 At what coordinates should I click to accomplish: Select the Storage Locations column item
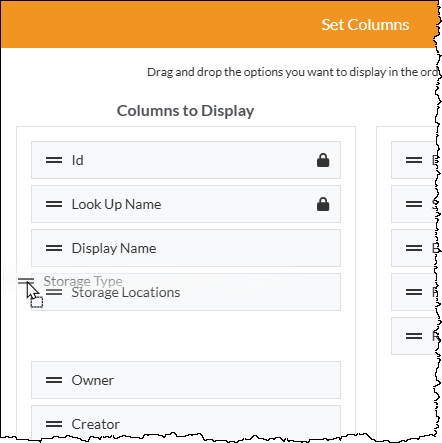pyautogui.click(x=186, y=292)
